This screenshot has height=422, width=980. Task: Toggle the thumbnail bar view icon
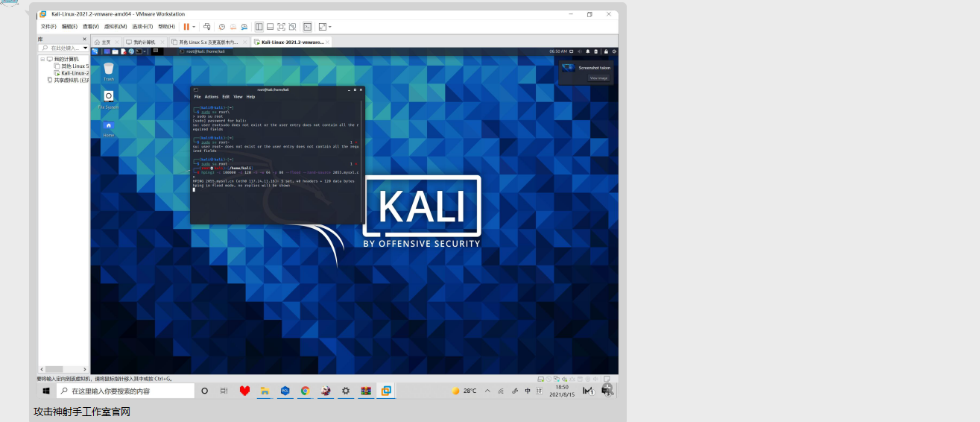[270, 27]
